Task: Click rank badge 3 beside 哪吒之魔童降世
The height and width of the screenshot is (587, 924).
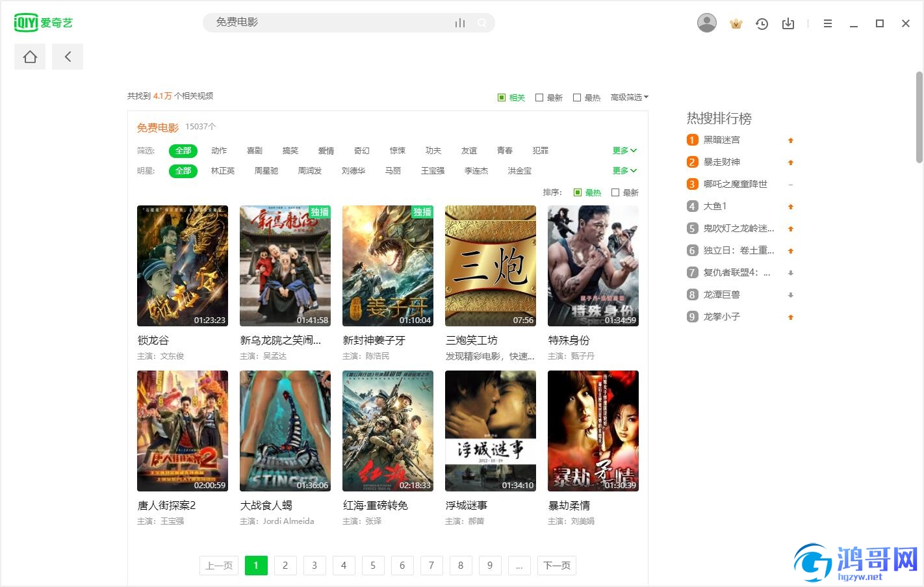Action: click(x=692, y=184)
